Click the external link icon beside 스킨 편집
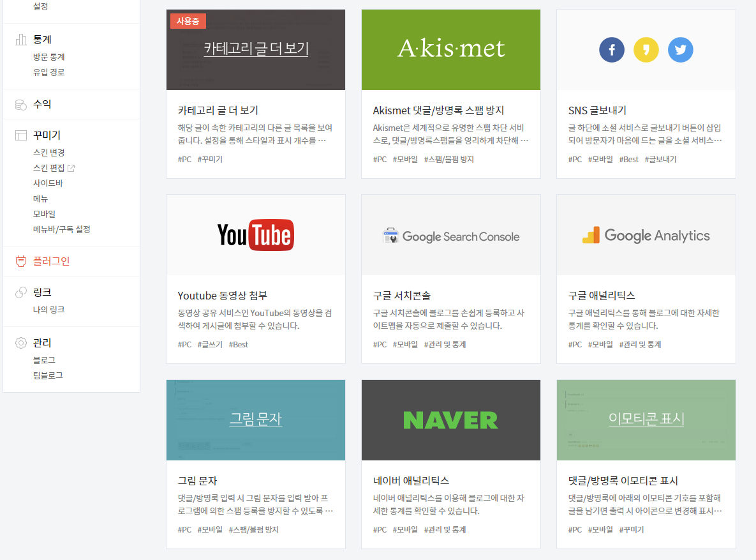The width and height of the screenshot is (756, 560). click(71, 168)
